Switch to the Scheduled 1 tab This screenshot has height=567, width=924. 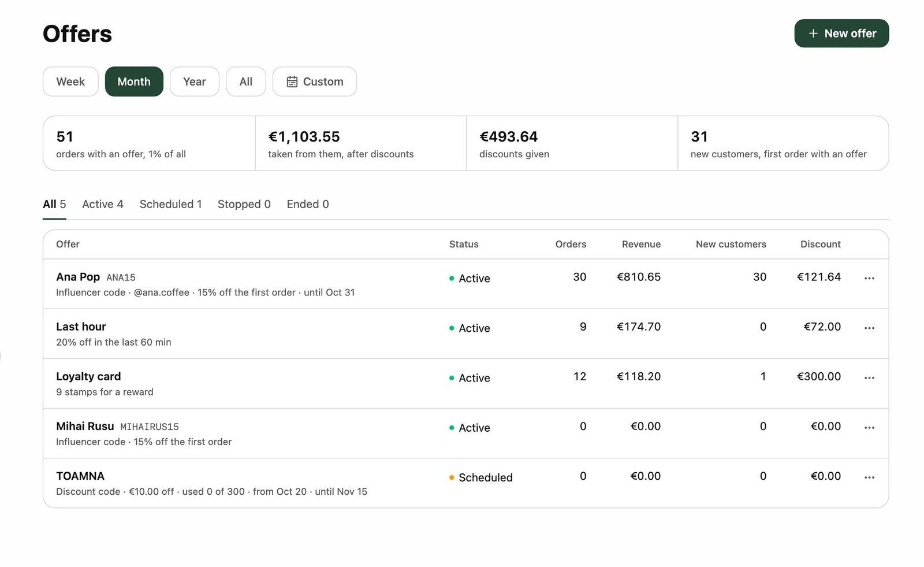tap(171, 204)
